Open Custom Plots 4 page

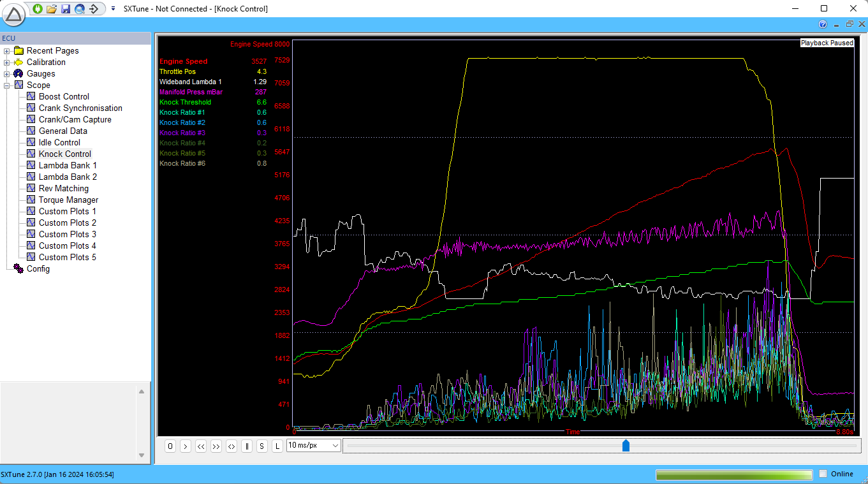68,246
